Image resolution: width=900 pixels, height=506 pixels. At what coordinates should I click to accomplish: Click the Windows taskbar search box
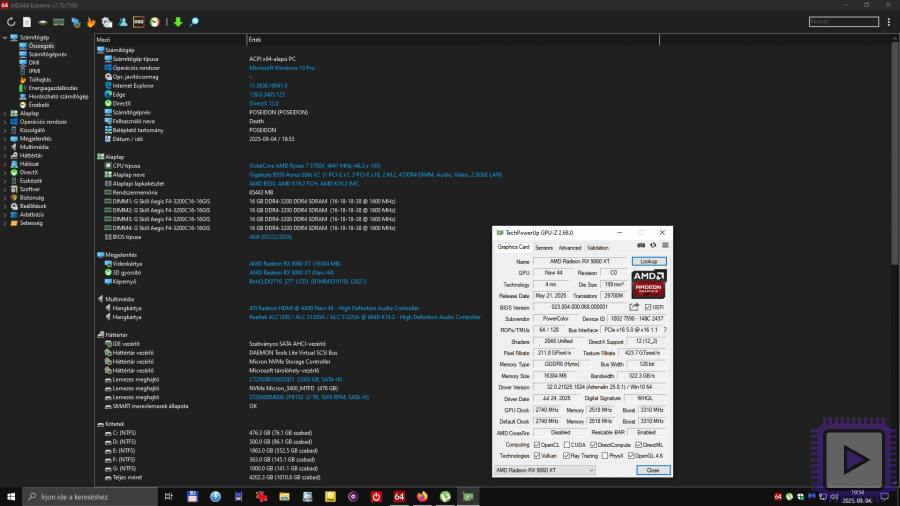pyautogui.click(x=90, y=496)
